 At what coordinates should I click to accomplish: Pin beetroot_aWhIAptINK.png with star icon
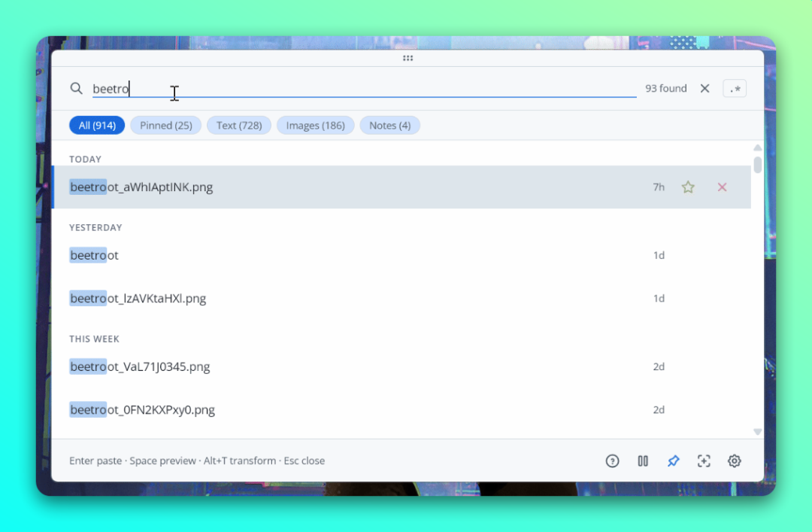point(688,187)
